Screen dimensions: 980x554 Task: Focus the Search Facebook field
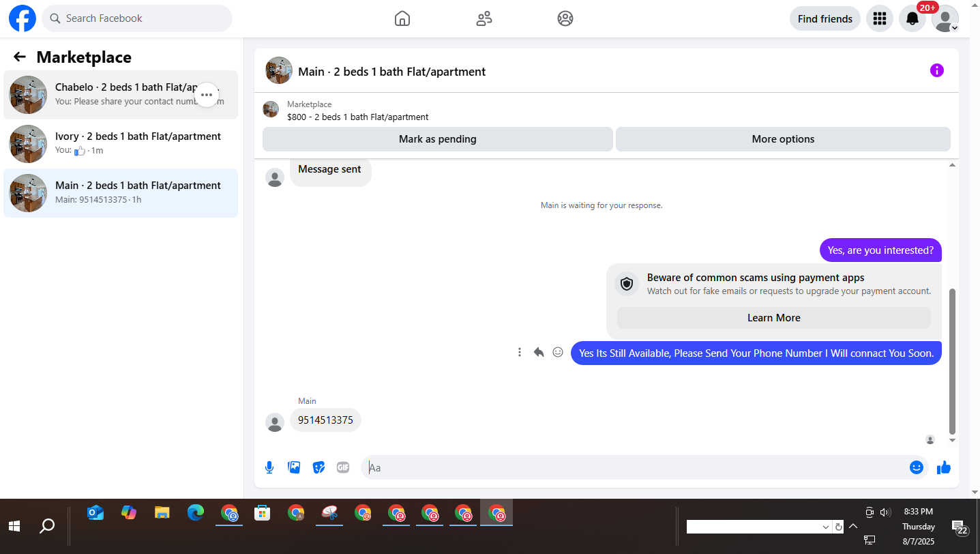click(x=137, y=18)
